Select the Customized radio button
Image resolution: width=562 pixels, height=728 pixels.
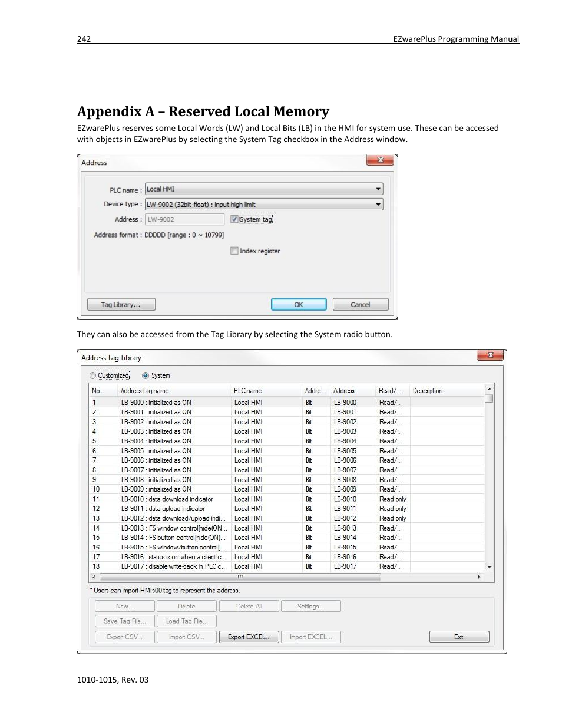point(92,375)
